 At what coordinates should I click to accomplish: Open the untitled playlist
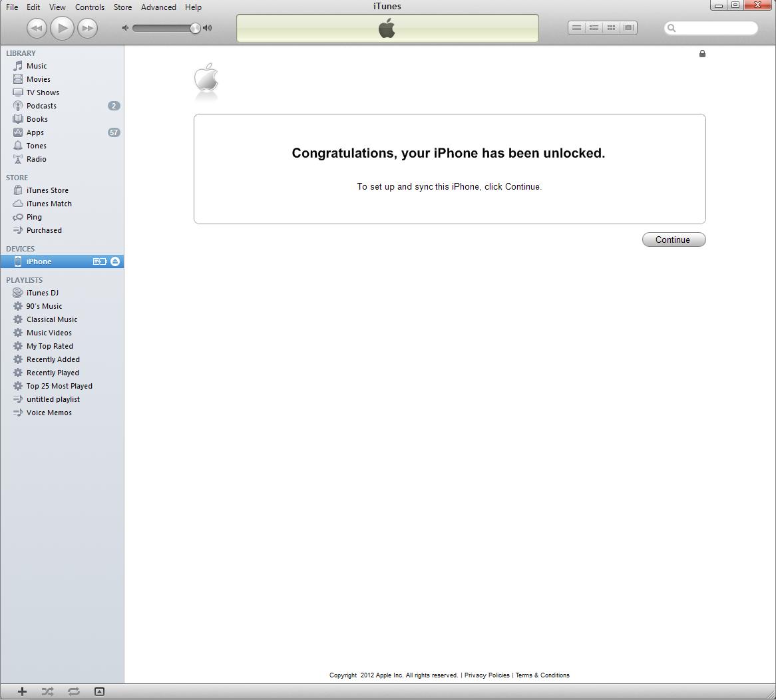(62, 400)
